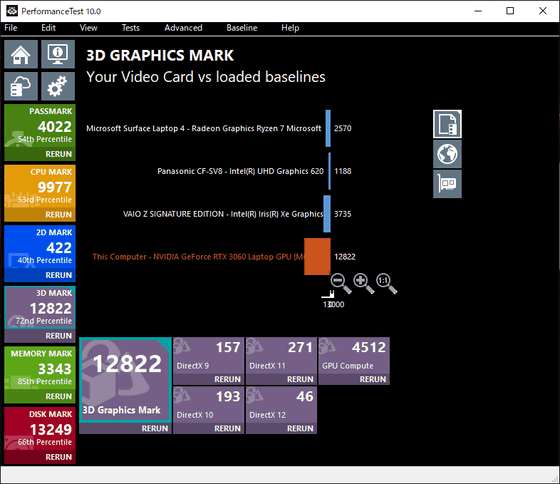Open the Tests menu

(x=130, y=28)
